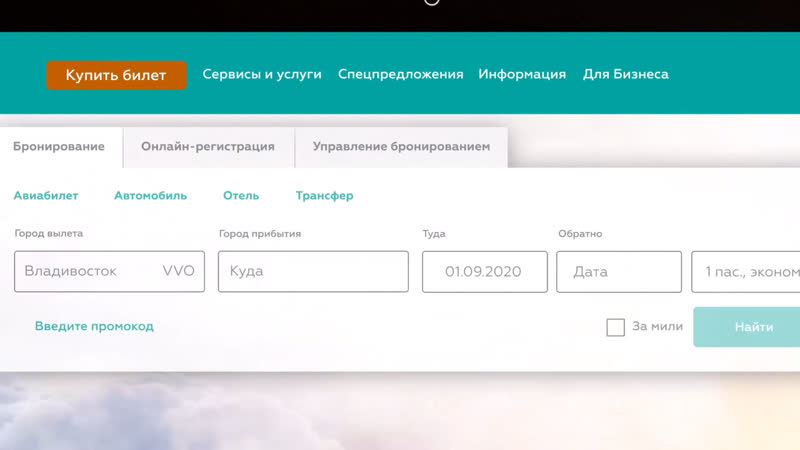Open the Управление бронированием tab
Viewport: 800px width, 450px height.
pyautogui.click(x=401, y=147)
